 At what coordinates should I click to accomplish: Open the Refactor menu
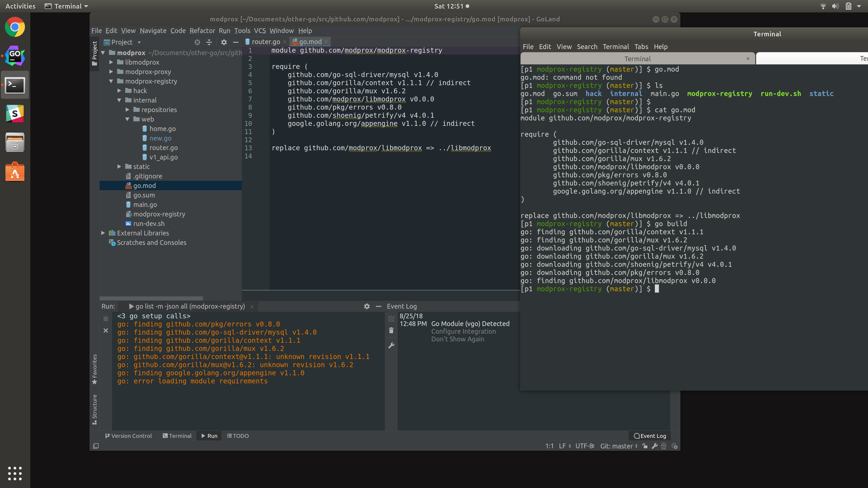coord(202,30)
